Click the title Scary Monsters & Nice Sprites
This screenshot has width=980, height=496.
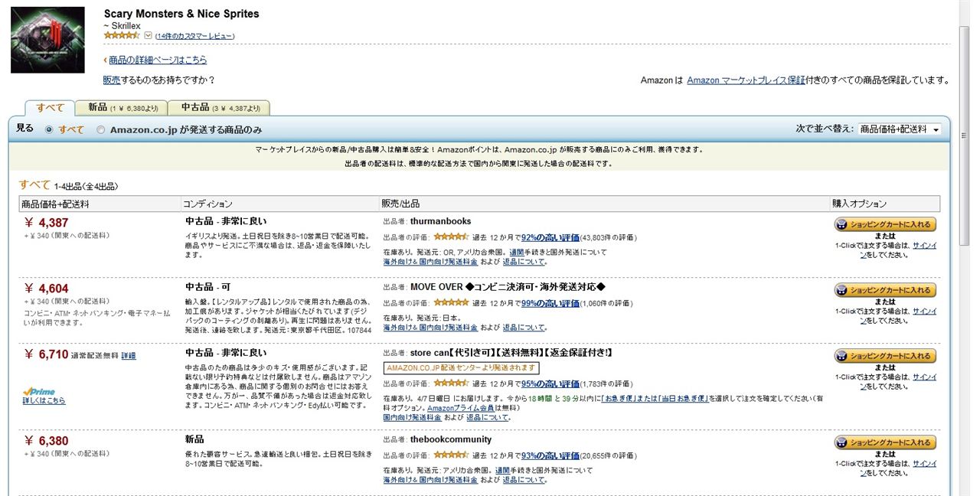pos(181,14)
